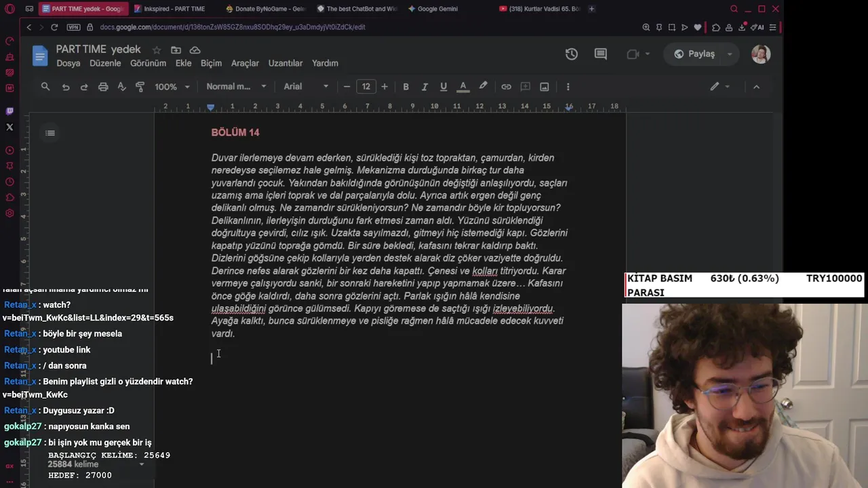868x488 pixels.
Task: Expand the word count box arrow
Action: click(x=142, y=464)
